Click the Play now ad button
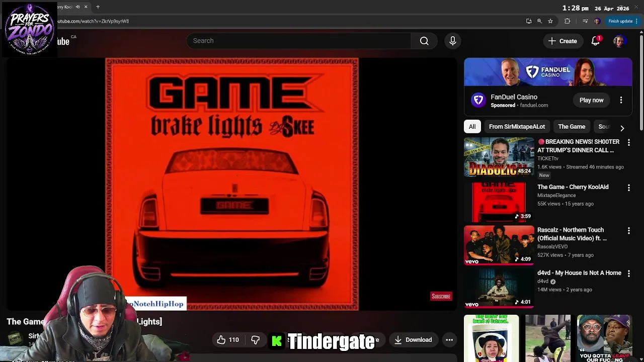Screen dimensions: 644x362 [x=591, y=100]
